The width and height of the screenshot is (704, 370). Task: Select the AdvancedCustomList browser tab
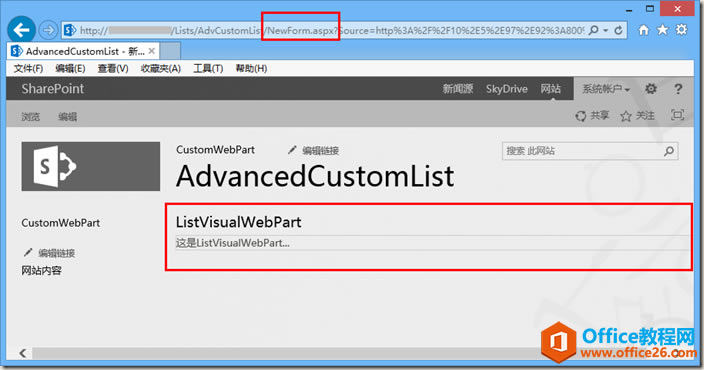click(x=83, y=51)
